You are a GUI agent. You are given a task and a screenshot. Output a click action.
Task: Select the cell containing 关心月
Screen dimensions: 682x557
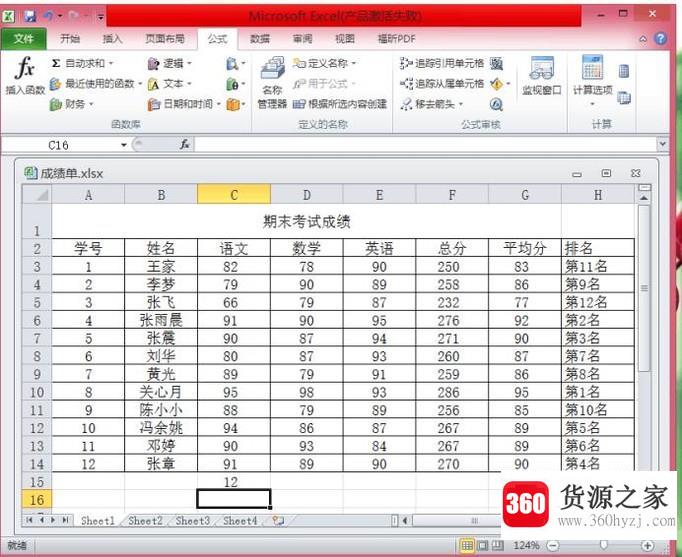(x=161, y=392)
